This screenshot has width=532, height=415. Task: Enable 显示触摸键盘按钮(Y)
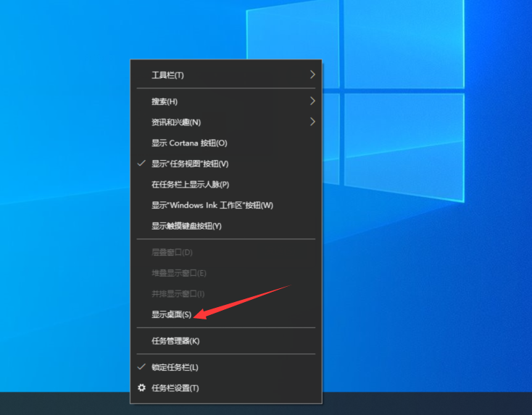[x=186, y=226]
